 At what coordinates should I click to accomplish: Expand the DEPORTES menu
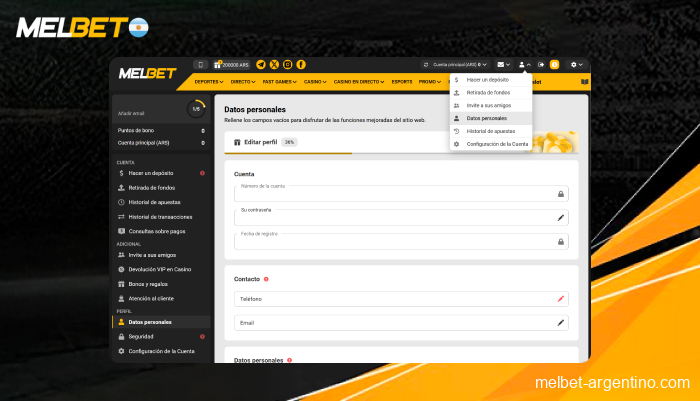[209, 82]
